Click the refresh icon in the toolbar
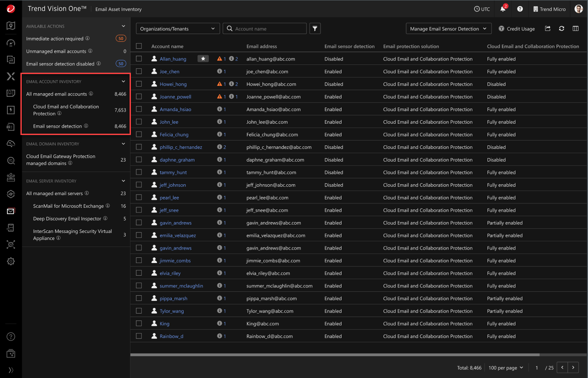Viewport: 588px width, 378px height. pyautogui.click(x=561, y=29)
